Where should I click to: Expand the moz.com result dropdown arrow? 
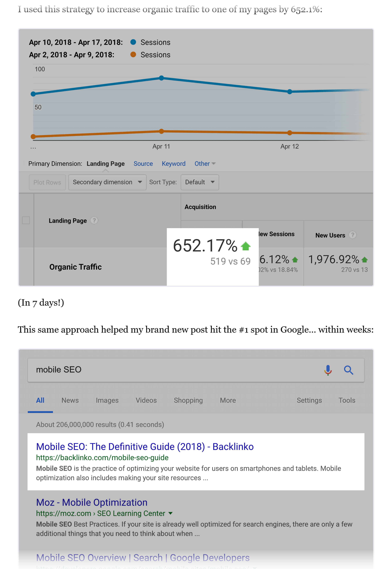(170, 513)
